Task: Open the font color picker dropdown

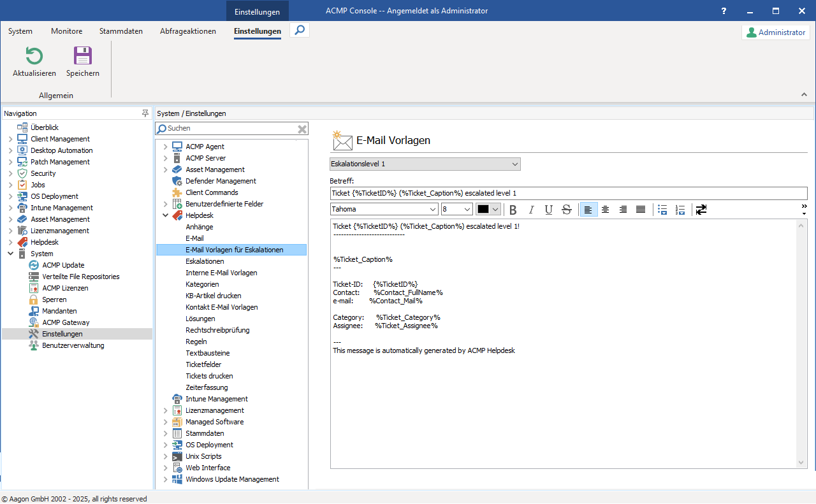Action: coord(494,209)
